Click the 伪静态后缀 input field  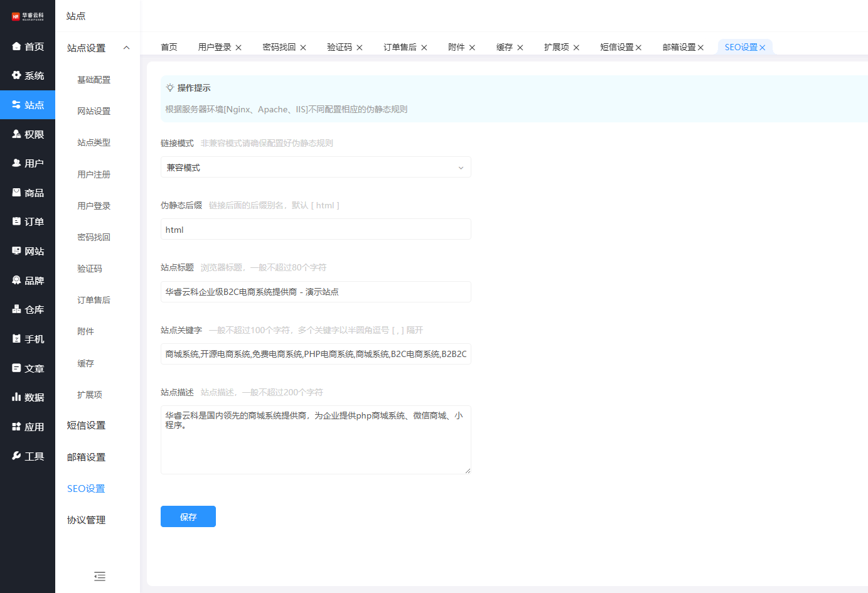(x=315, y=230)
